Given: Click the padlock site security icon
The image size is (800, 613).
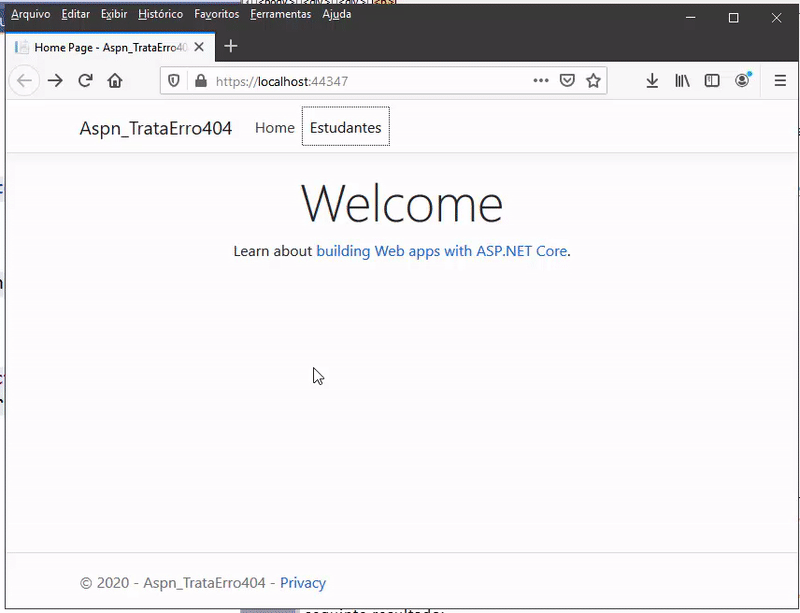Looking at the screenshot, I should click(x=200, y=81).
